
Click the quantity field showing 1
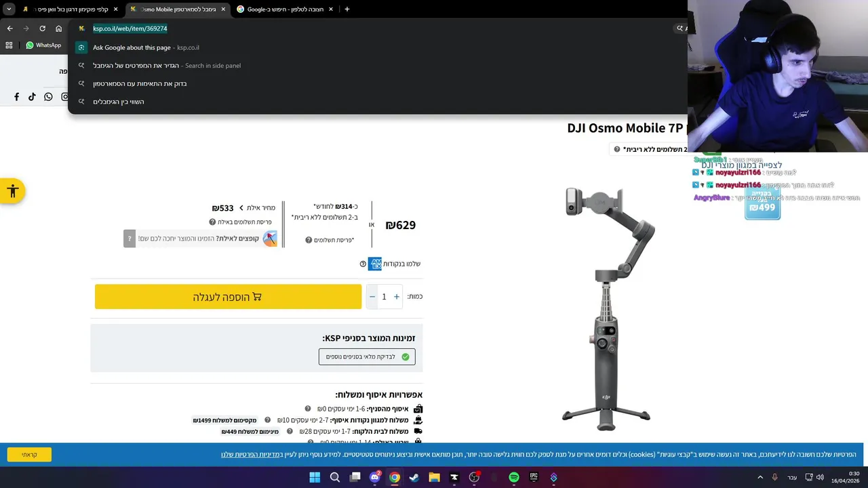[384, 297]
